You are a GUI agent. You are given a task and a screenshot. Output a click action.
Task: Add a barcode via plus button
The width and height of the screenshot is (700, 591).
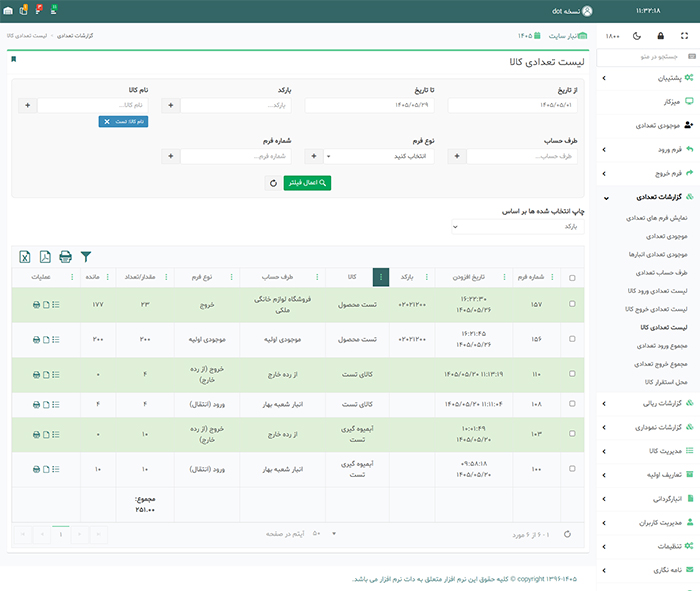[171, 105]
